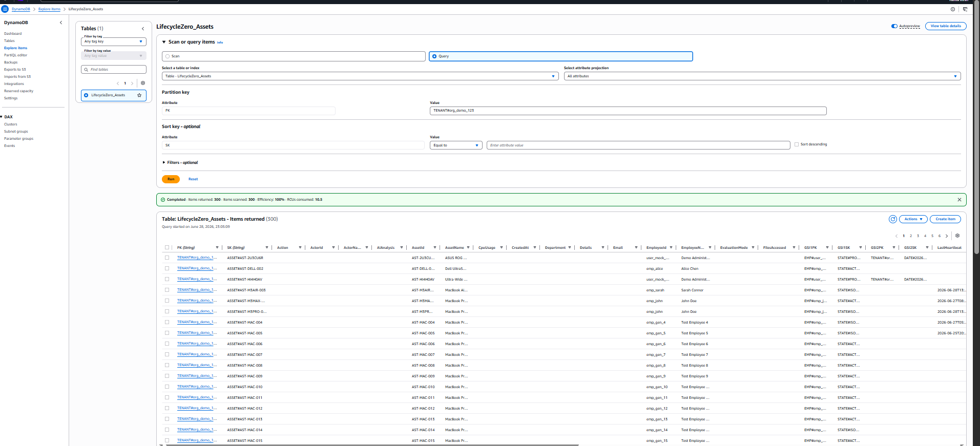Sort by the Department column arrow
The image size is (980, 446).
[570, 248]
